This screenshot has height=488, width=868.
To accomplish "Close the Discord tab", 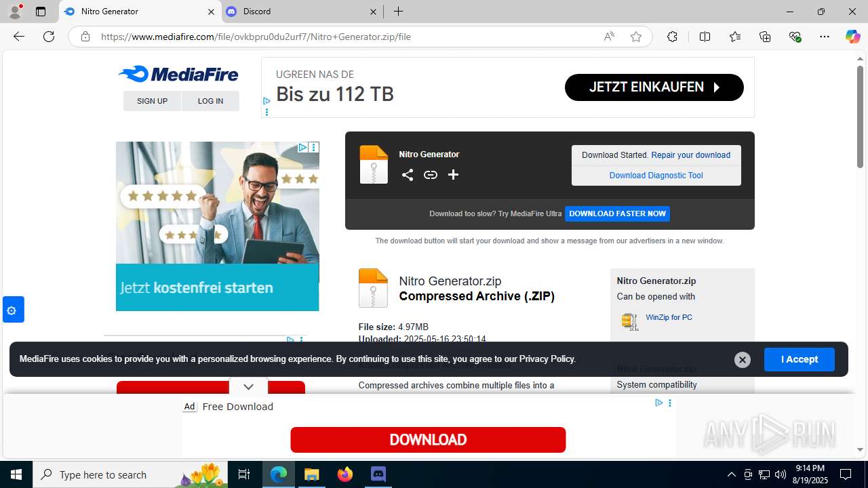I will click(373, 12).
